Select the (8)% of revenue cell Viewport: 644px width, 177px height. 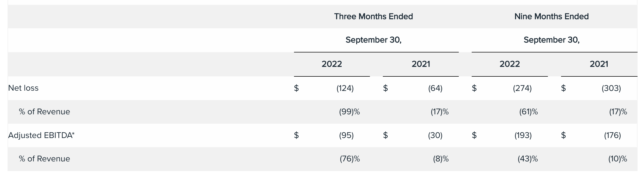(440, 159)
